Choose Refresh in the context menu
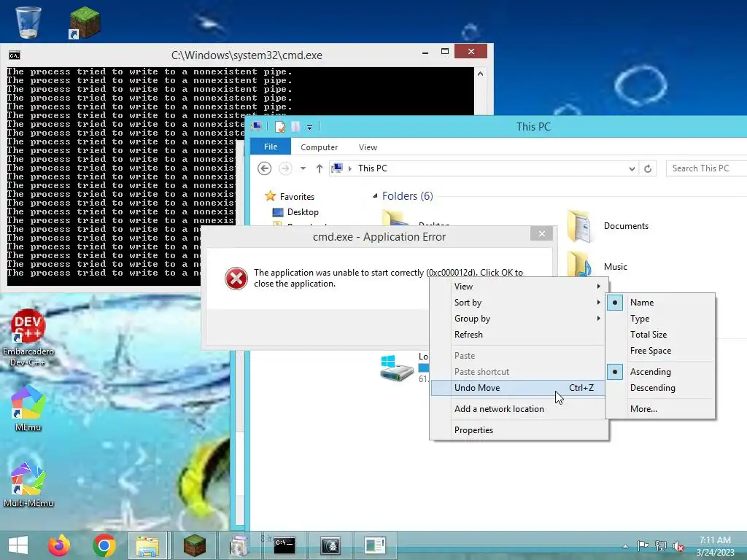 click(x=519, y=334)
